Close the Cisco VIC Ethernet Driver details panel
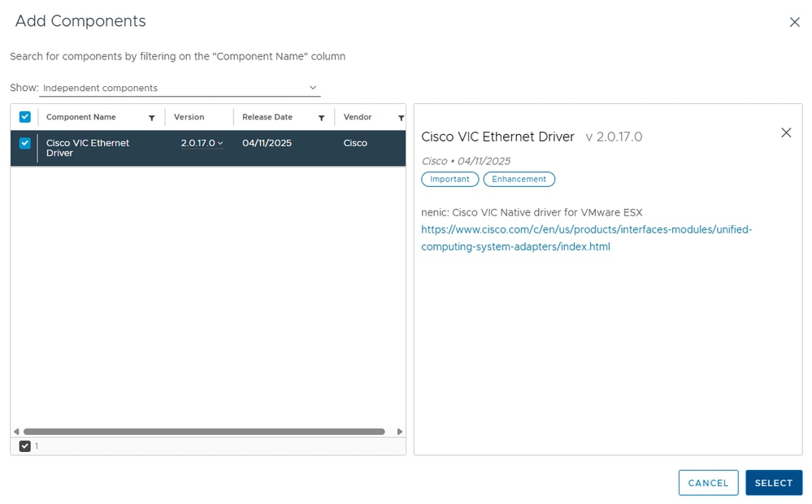Image resolution: width=812 pixels, height=504 pixels. pos(786,133)
